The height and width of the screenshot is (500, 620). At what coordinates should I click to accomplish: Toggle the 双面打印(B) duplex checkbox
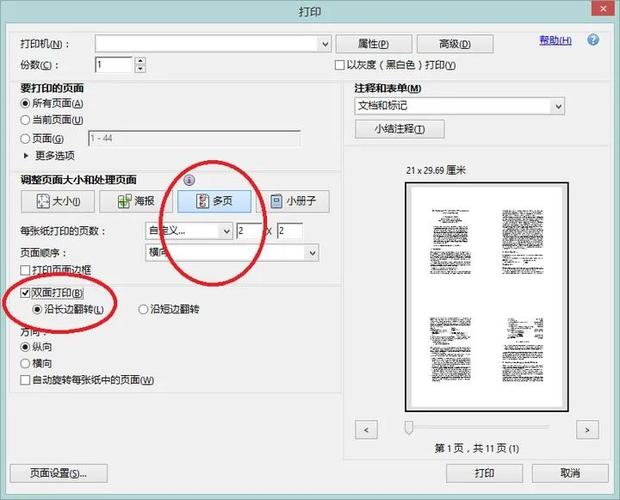(x=25, y=293)
